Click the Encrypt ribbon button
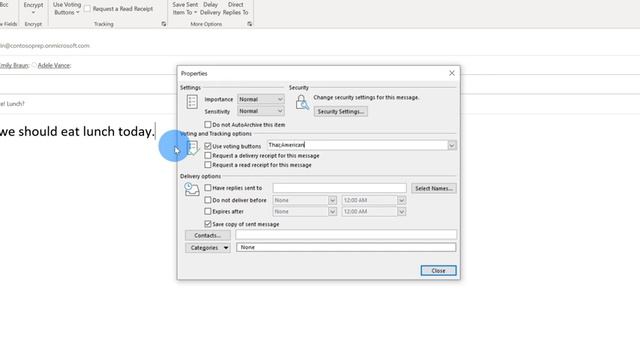 pyautogui.click(x=33, y=8)
